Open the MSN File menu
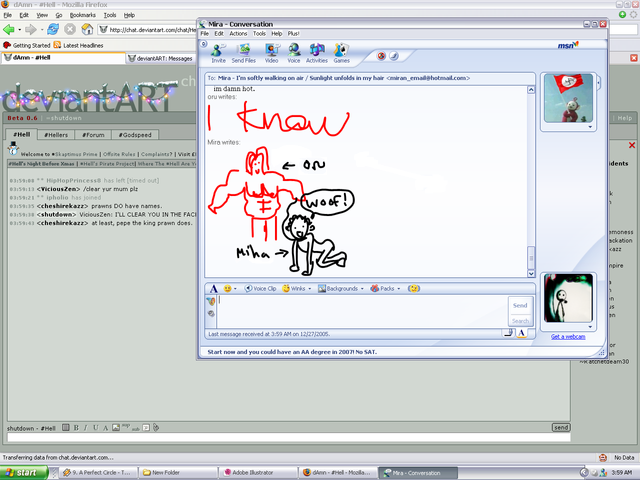This screenshot has width=640, height=480. coord(205,33)
